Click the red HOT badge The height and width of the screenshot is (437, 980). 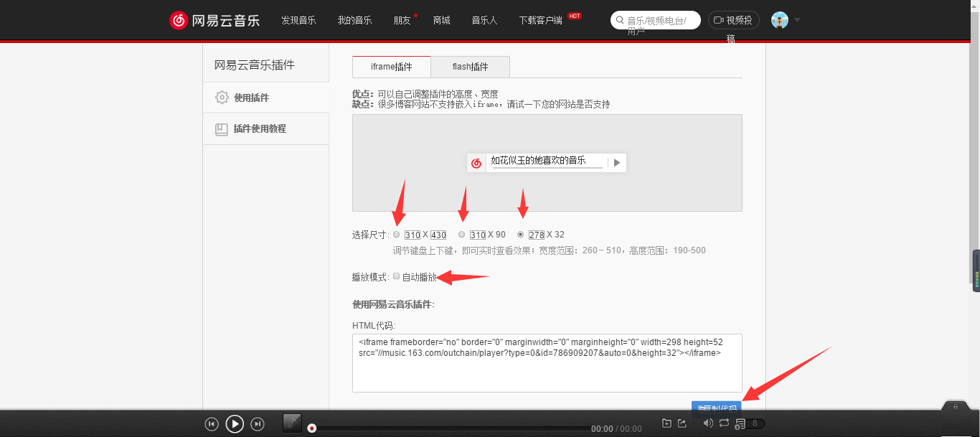[x=575, y=15]
